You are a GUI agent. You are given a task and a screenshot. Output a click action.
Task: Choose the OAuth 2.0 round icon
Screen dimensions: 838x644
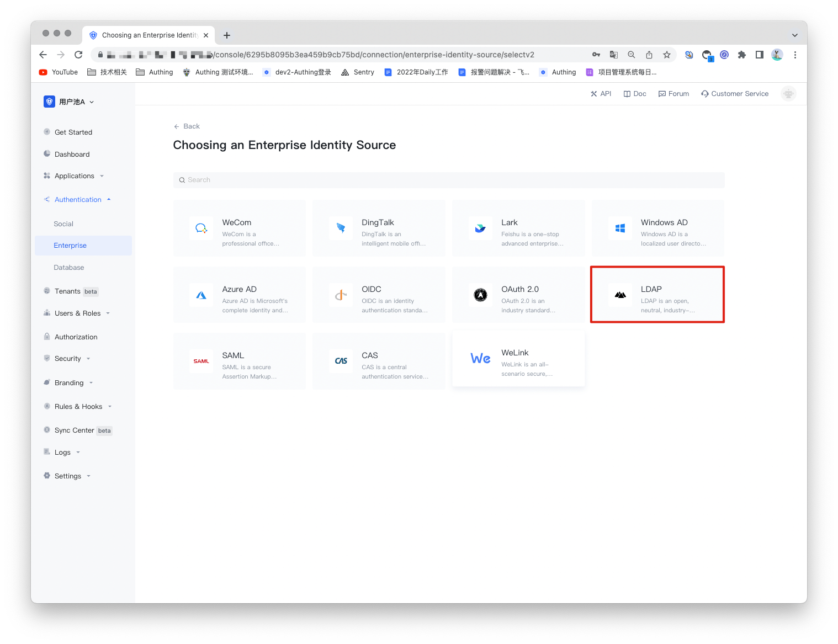tap(480, 295)
